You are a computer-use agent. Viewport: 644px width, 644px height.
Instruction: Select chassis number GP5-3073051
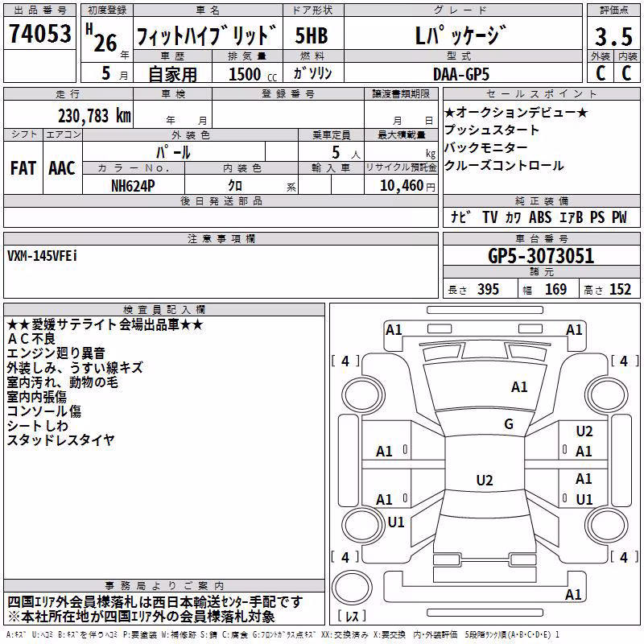(x=541, y=255)
